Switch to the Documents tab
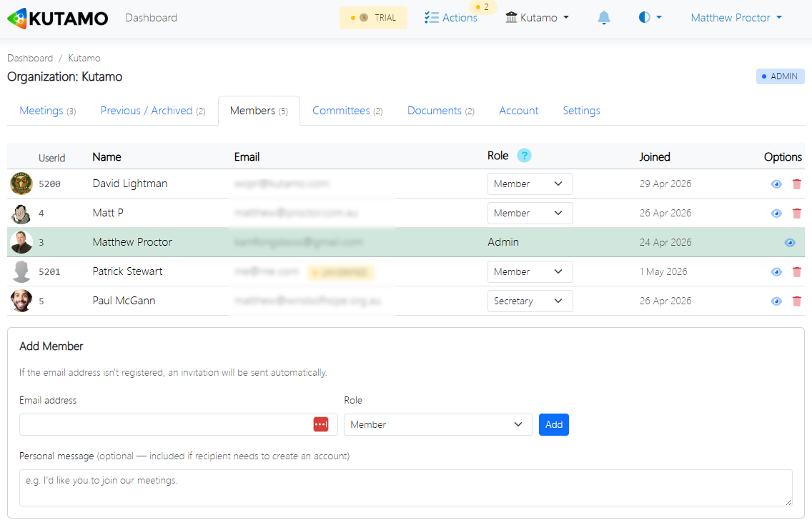This screenshot has width=812, height=520. tap(441, 111)
